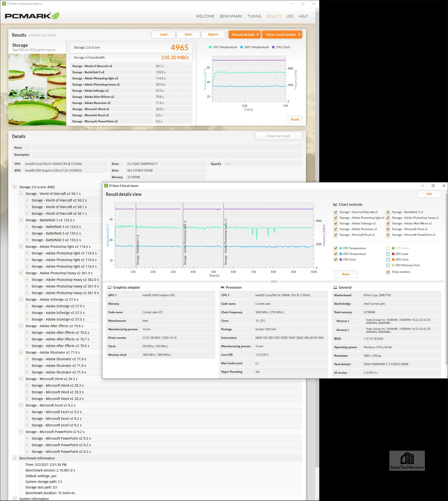This screenshot has width=448, height=501.
Task: Disable CPU Clock chart line
Action: coord(336,260)
